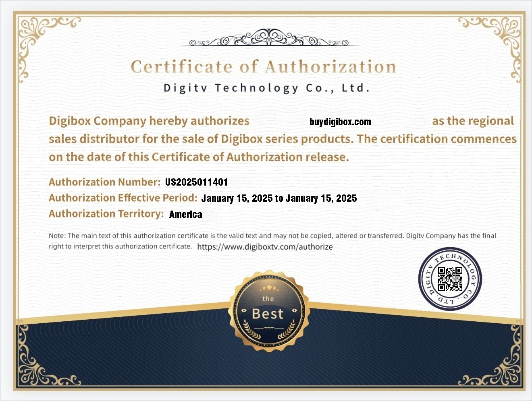This screenshot has height=401, width=532.
Task: Select authorization number US2025011401
Action: [197, 182]
